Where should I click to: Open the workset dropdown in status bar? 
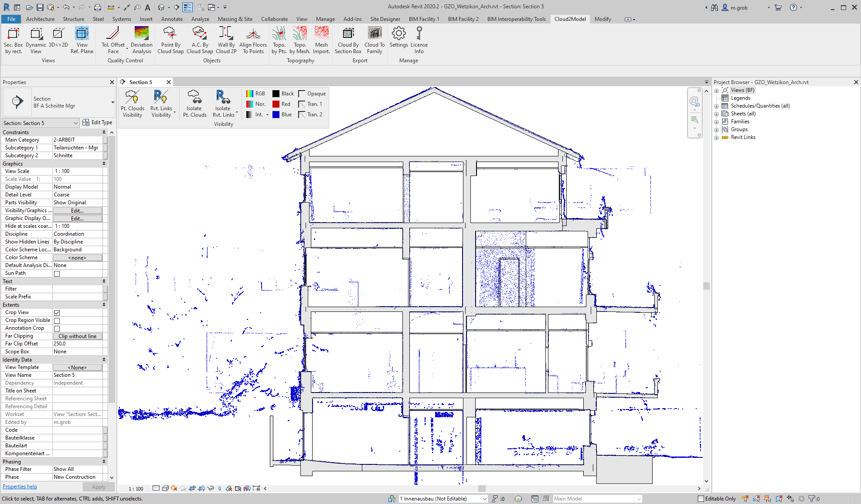[484, 499]
